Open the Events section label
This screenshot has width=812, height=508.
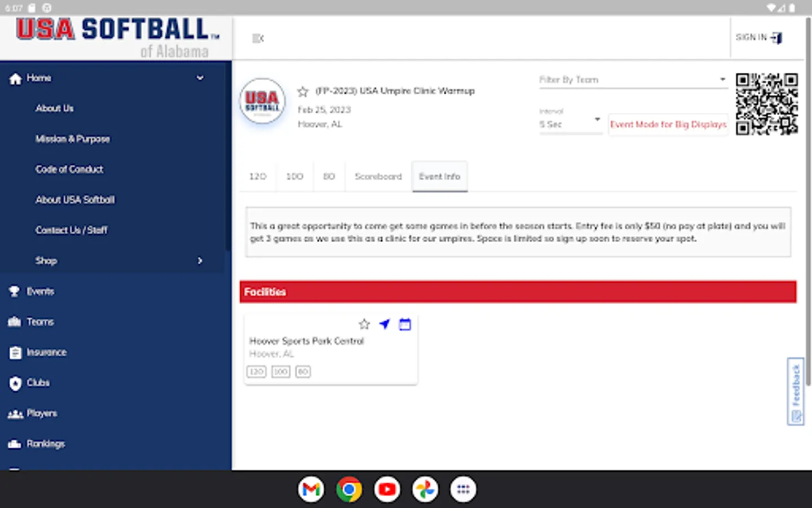coord(41,291)
